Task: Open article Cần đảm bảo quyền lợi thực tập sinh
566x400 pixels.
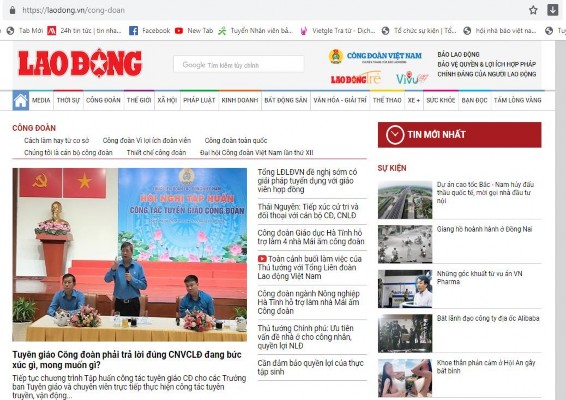Action: [x=310, y=367]
